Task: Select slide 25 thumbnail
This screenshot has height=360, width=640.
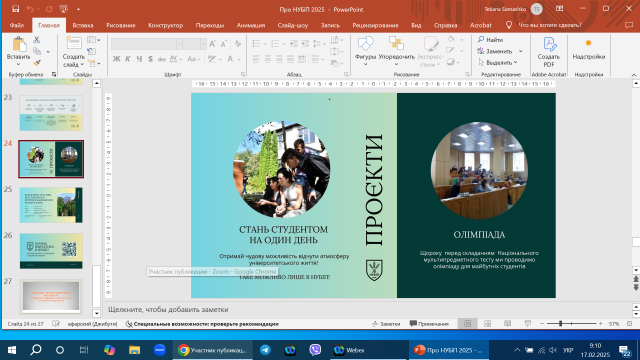Action: (51, 205)
